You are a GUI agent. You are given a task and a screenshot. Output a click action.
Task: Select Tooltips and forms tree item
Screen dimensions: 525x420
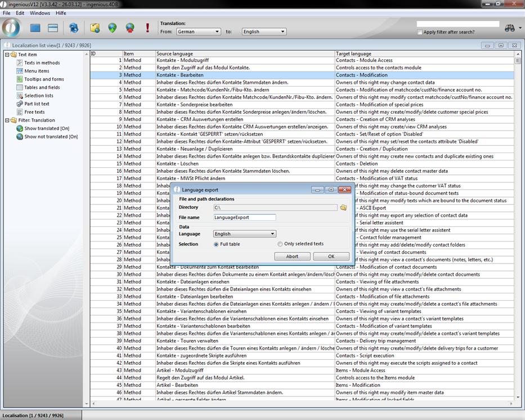[44, 79]
